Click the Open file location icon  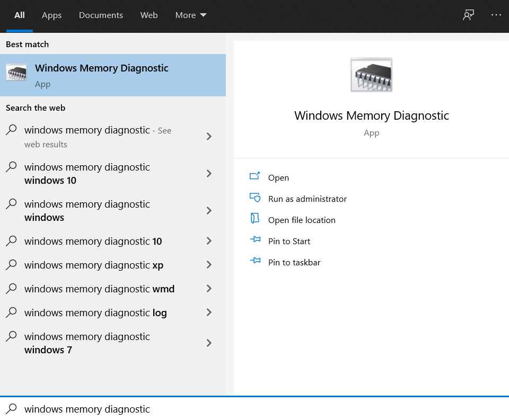255,219
